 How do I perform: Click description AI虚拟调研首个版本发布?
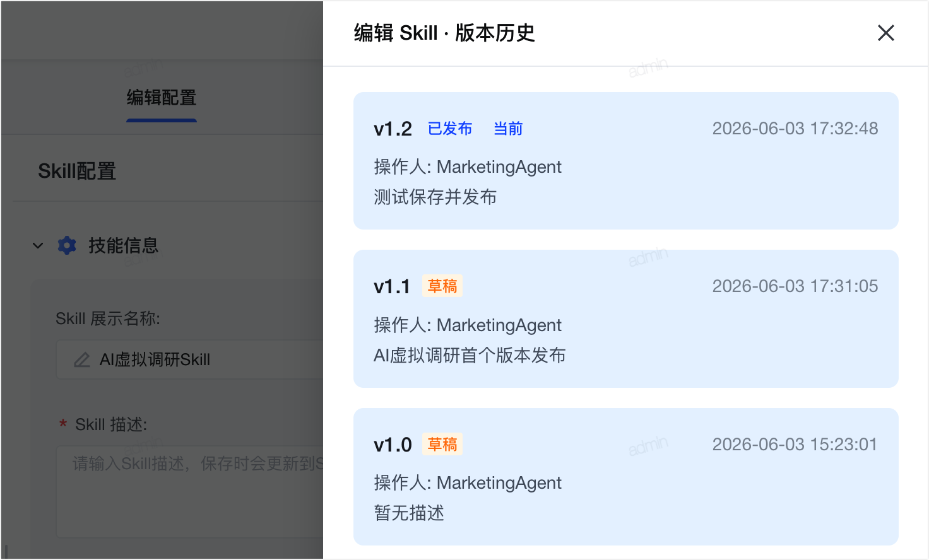(470, 356)
